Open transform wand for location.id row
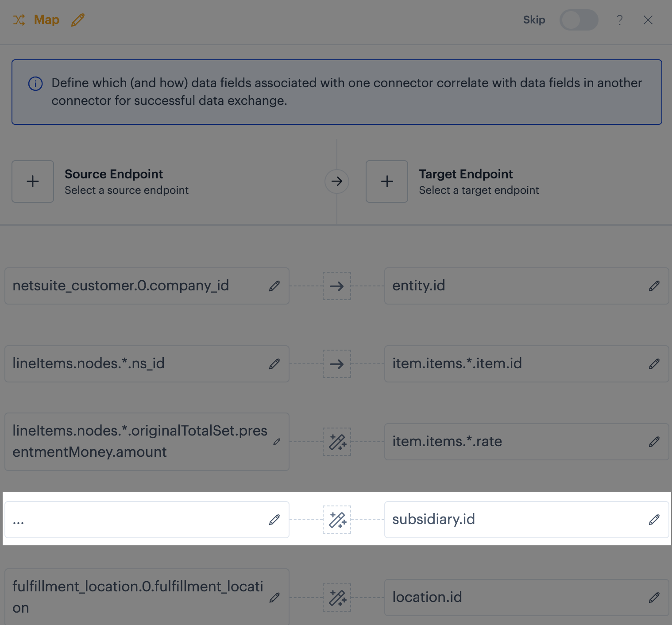The image size is (672, 625). click(x=337, y=598)
